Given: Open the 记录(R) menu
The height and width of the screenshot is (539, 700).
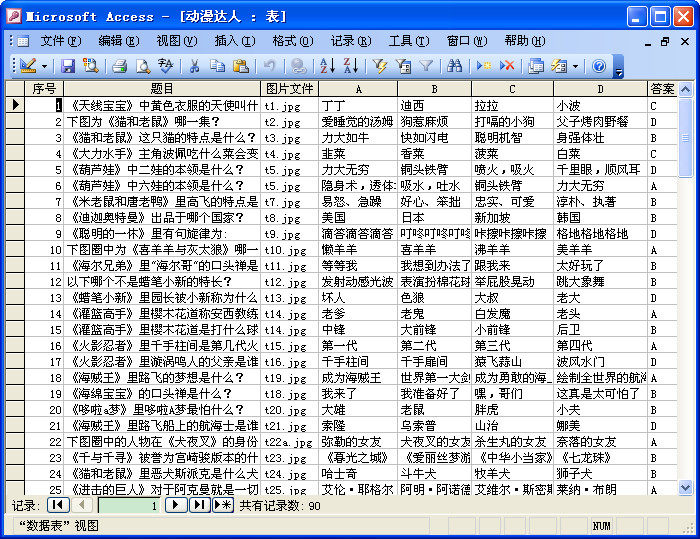Looking at the screenshot, I should tap(351, 41).
